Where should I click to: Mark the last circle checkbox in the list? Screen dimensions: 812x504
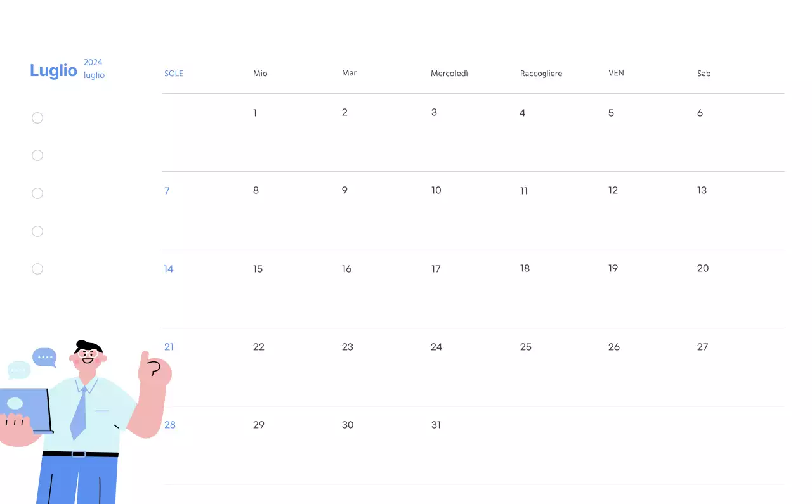point(37,268)
